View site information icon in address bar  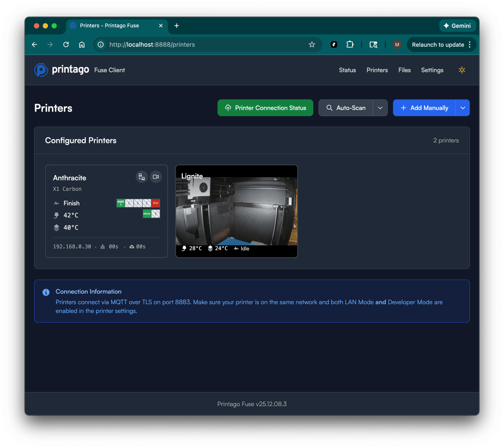click(x=101, y=45)
